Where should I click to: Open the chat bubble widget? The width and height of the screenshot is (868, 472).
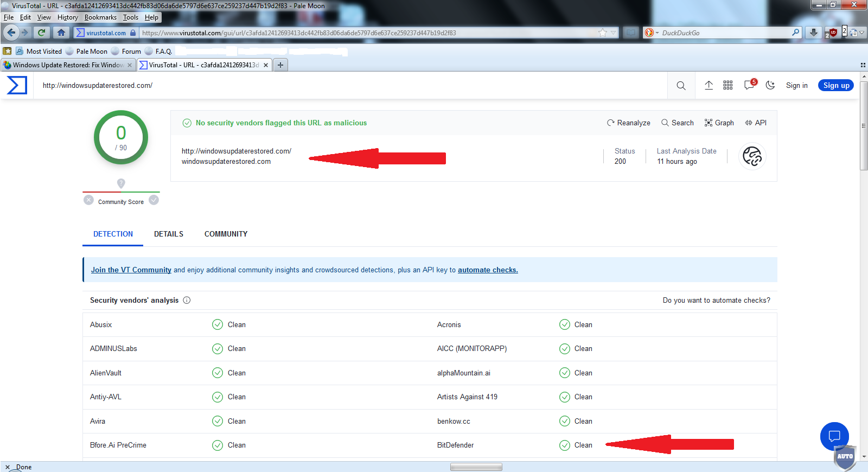pyautogui.click(x=834, y=436)
